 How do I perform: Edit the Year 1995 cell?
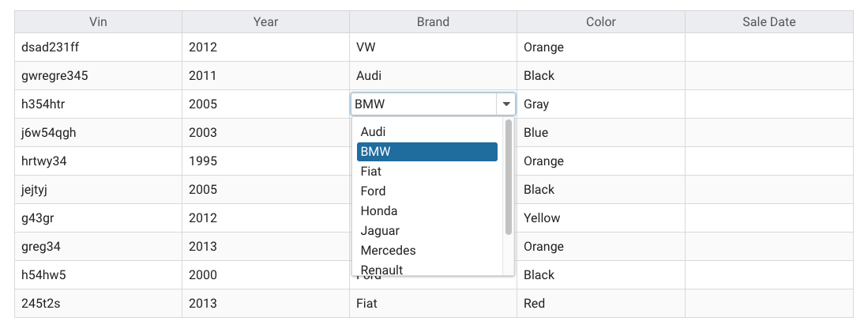[x=265, y=161]
